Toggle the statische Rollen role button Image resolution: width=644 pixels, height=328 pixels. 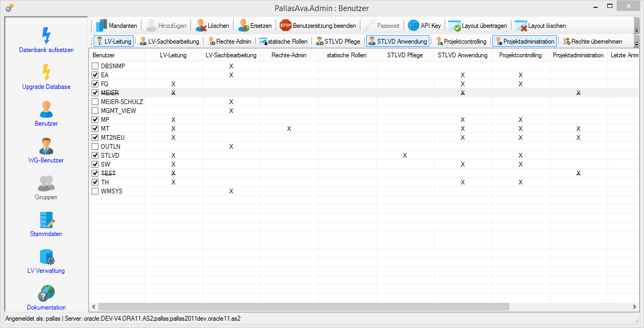(283, 41)
